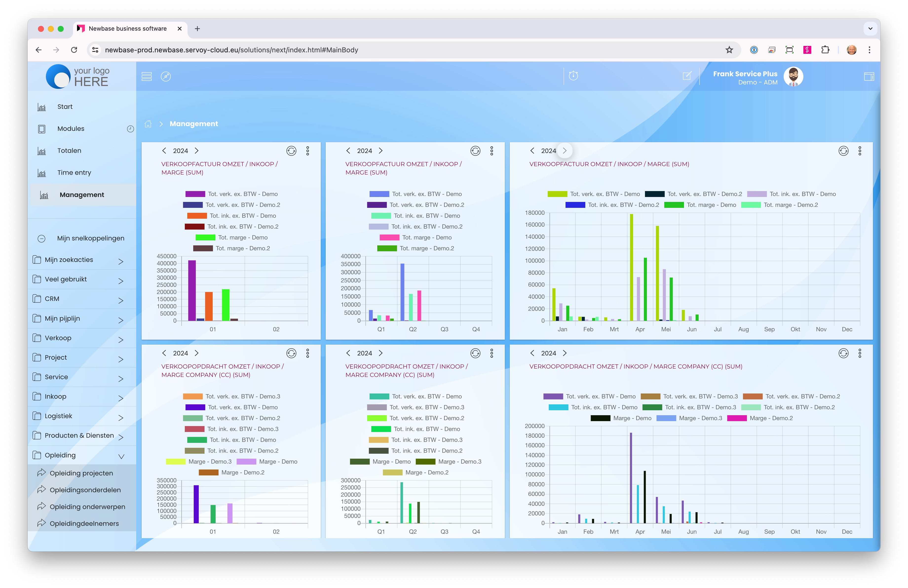
Task: Open three-dot menu of monthly Verkoopopdracht chart
Action: tap(860, 353)
